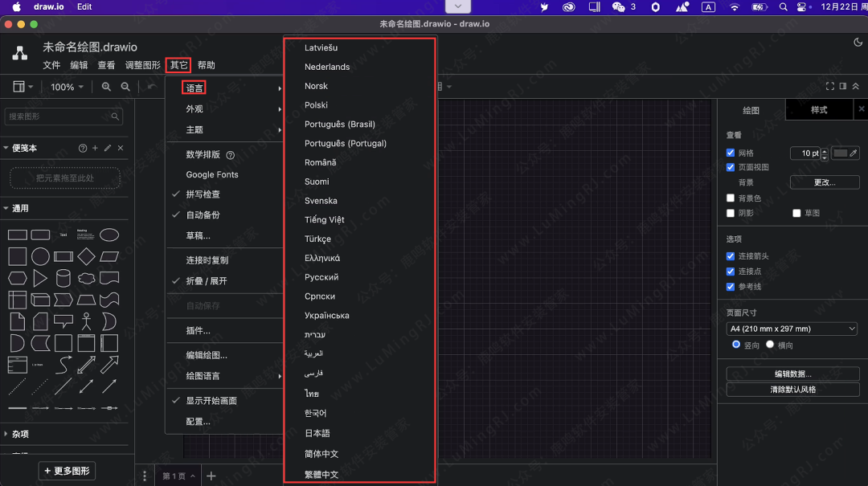This screenshot has height=486, width=868.
Task: Click the 清除默认风格 button
Action: click(792, 390)
